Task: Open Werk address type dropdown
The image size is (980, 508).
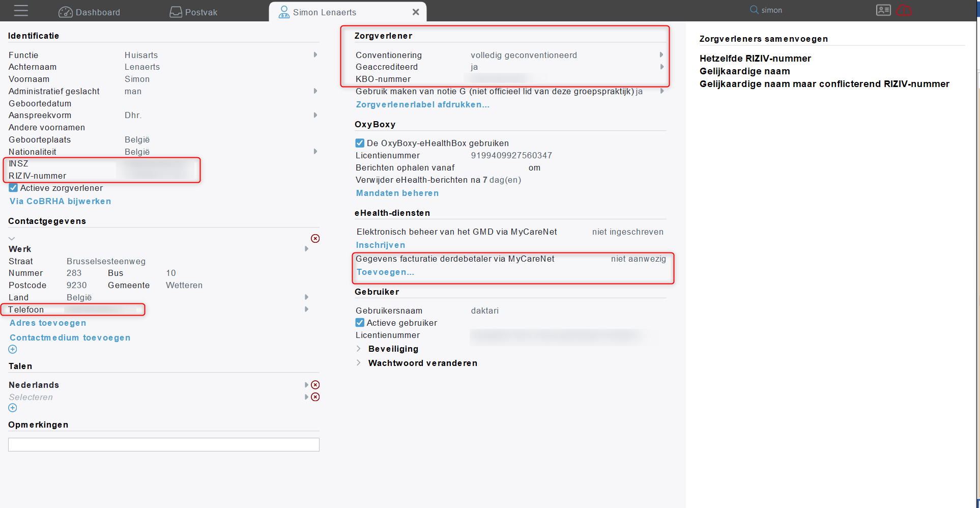Action: coord(306,249)
